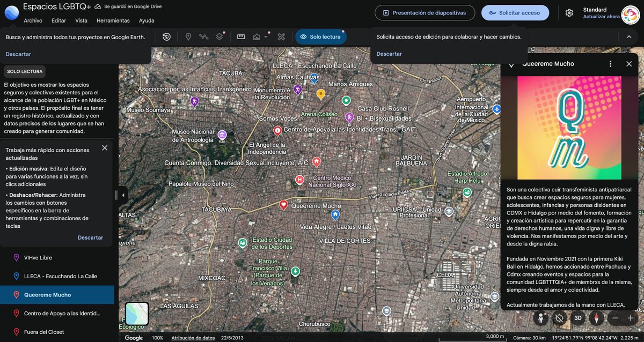This screenshot has height=342, width=644.
Task: Click the Parque Francisco Villa tree marker
Action: tap(295, 272)
